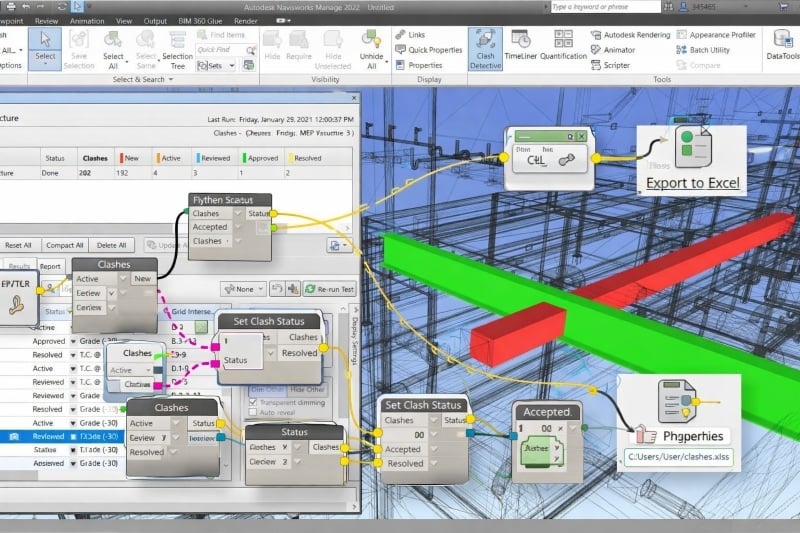This screenshot has width=800, height=533.
Task: Open the Sets dropdown in ribbon
Action: tap(216, 66)
